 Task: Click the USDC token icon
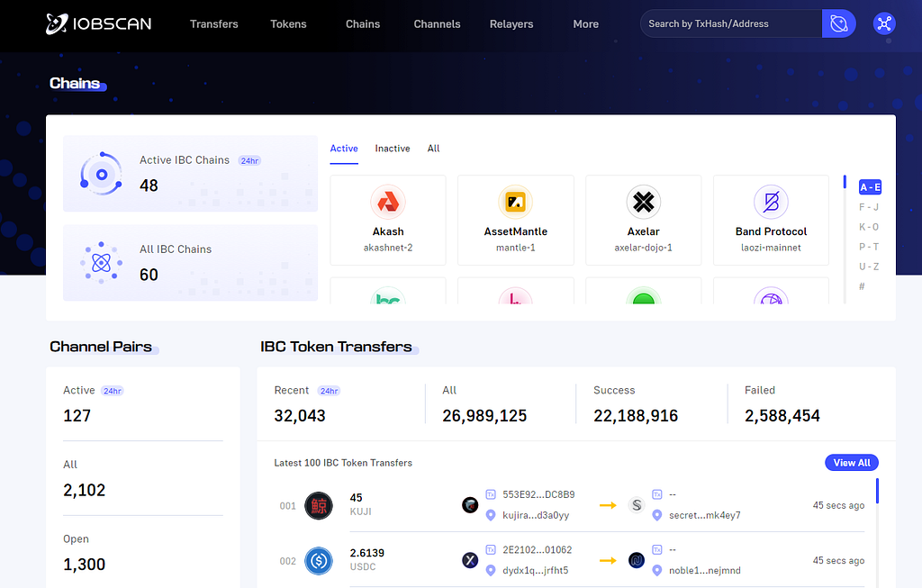tap(318, 560)
